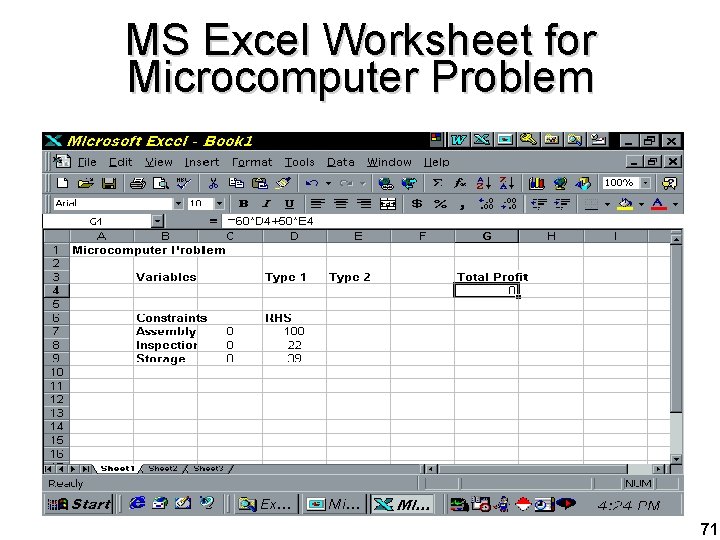Sort ascending with the A-Z icon
Image resolution: width=720 pixels, height=540 pixels.
point(483,183)
